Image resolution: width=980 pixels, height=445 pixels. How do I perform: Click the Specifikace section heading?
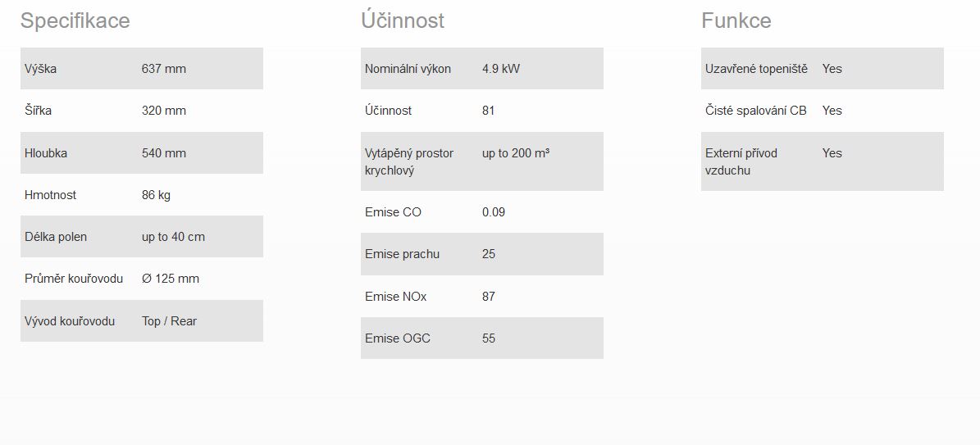[x=75, y=21]
